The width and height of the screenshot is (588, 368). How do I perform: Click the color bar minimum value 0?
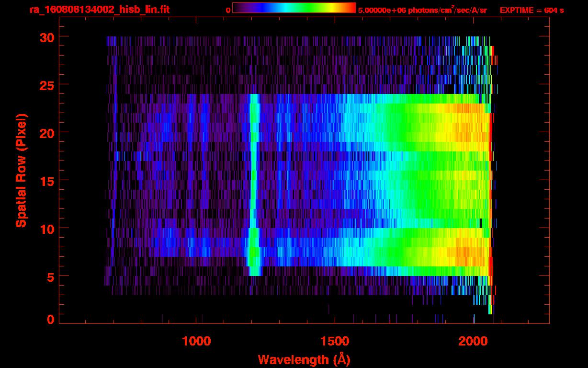click(228, 10)
